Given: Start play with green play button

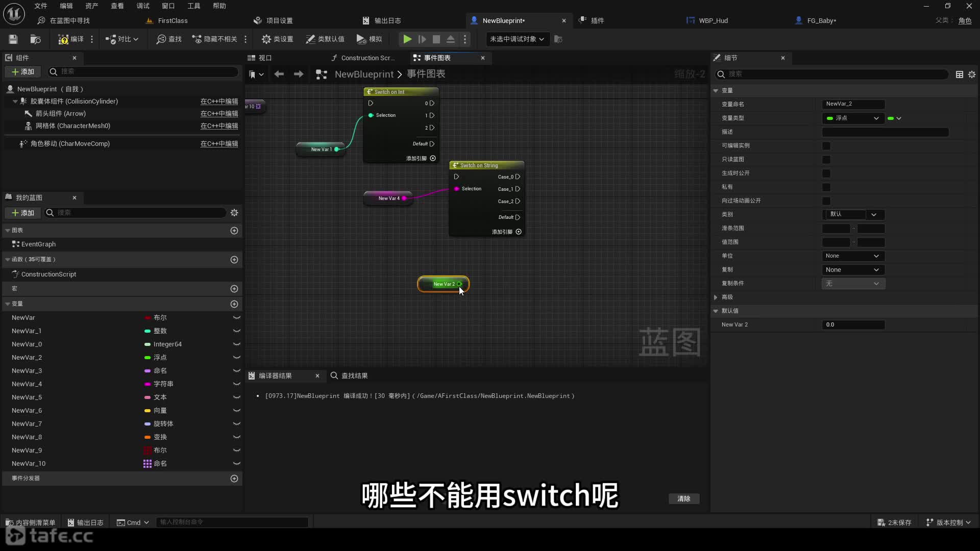Looking at the screenshot, I should 407,39.
